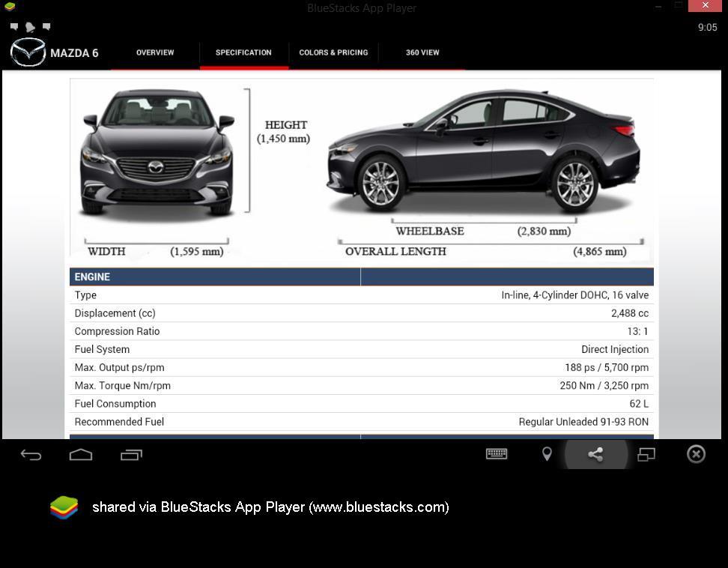Viewport: 728px width, 568px height.
Task: Click the '188 ps / 5,700 rpm' value
Action: (607, 367)
